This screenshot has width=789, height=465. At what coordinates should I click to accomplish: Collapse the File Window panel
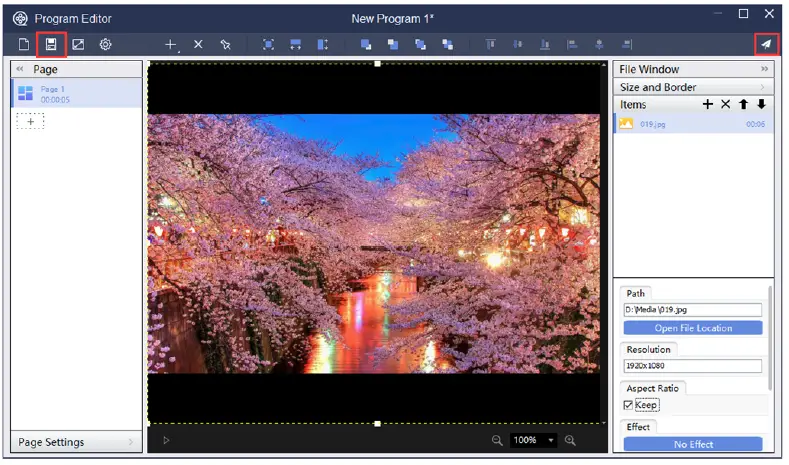pyautogui.click(x=764, y=69)
